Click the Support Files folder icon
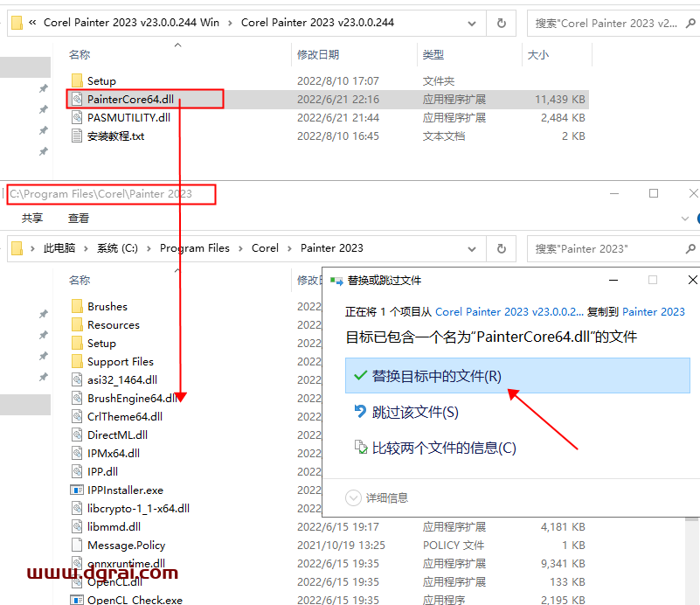700x605 pixels. pos(77,361)
